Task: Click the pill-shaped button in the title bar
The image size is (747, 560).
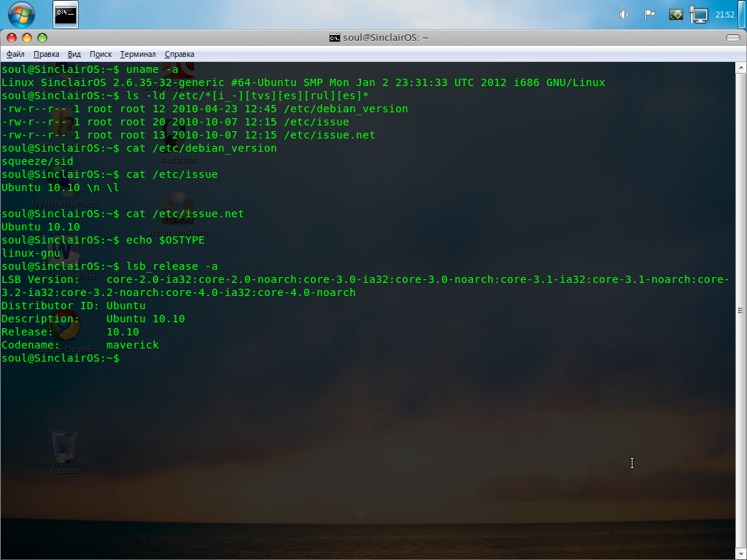Action: coord(732,38)
